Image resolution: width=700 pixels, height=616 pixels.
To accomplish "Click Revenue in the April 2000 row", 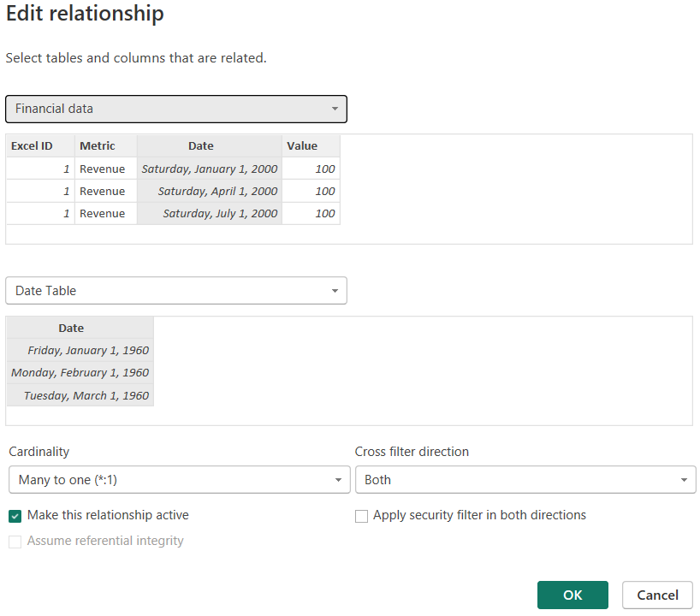I will [x=106, y=191].
